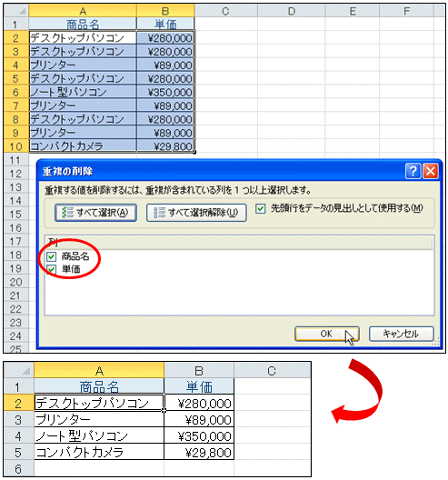
Task: Click the すべて選択解除 button
Action: pos(196,213)
